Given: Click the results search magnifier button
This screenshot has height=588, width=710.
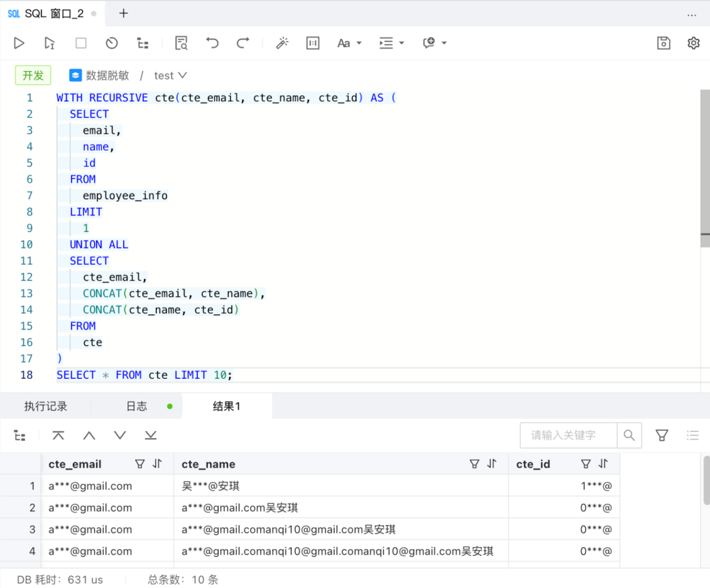Looking at the screenshot, I should tap(629, 435).
